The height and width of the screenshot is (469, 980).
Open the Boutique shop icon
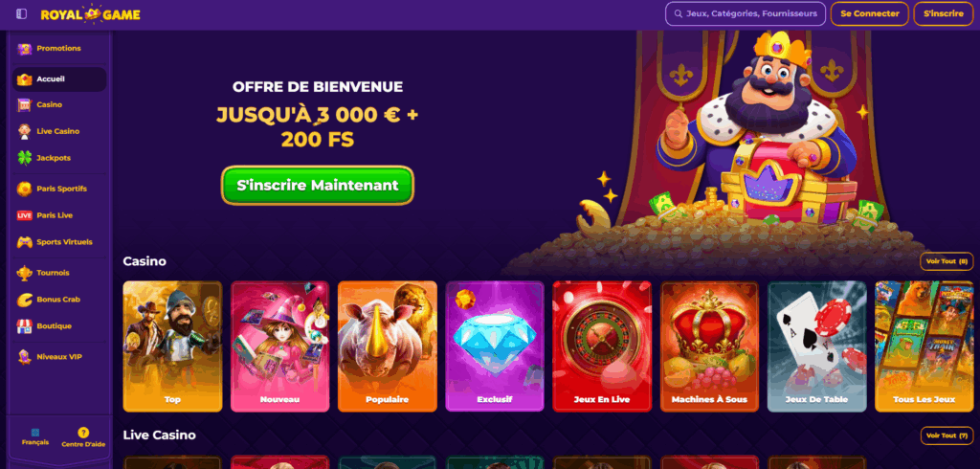point(24,326)
